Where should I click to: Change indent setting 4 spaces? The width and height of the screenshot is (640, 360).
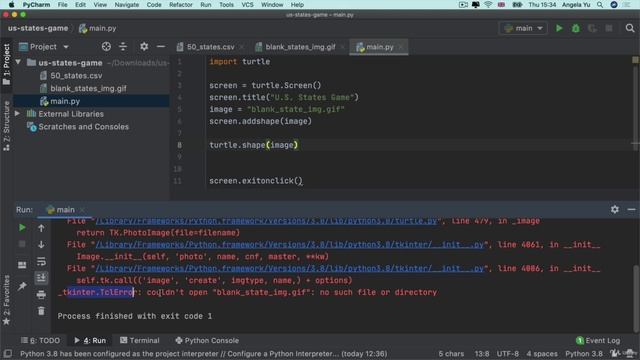[542, 353]
